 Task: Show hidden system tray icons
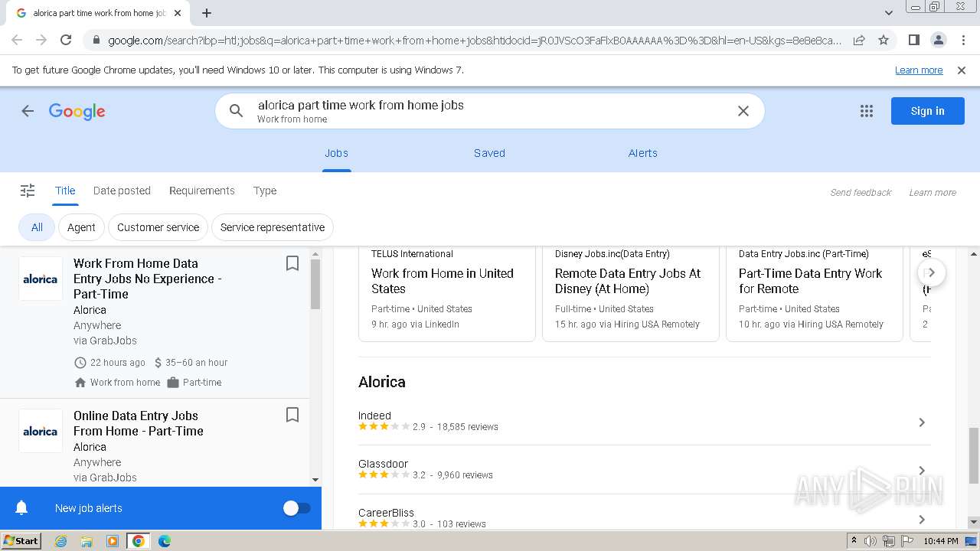click(x=854, y=541)
